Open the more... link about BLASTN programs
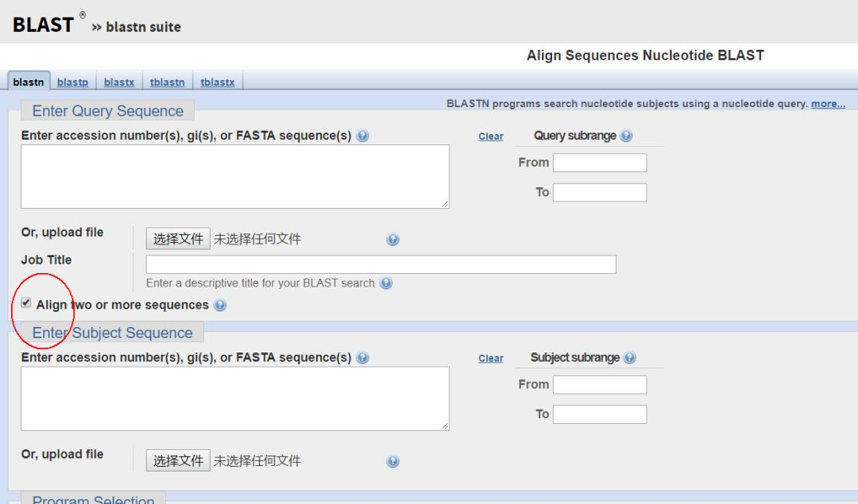Image resolution: width=858 pixels, height=504 pixels. (828, 104)
